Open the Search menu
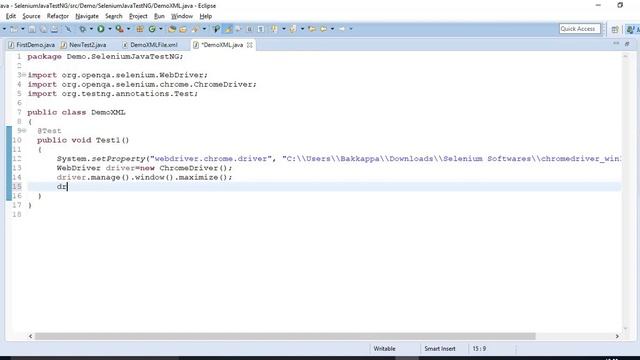The width and height of the screenshot is (640, 360). coord(113,16)
